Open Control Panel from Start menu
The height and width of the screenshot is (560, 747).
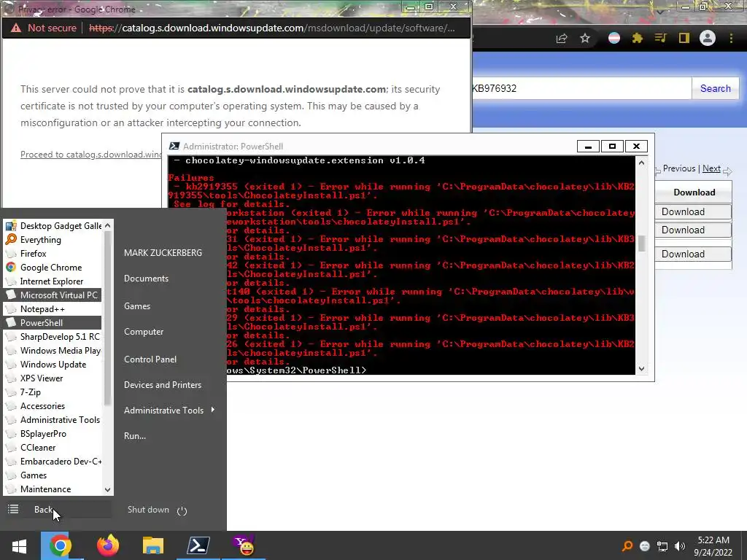pyautogui.click(x=150, y=359)
